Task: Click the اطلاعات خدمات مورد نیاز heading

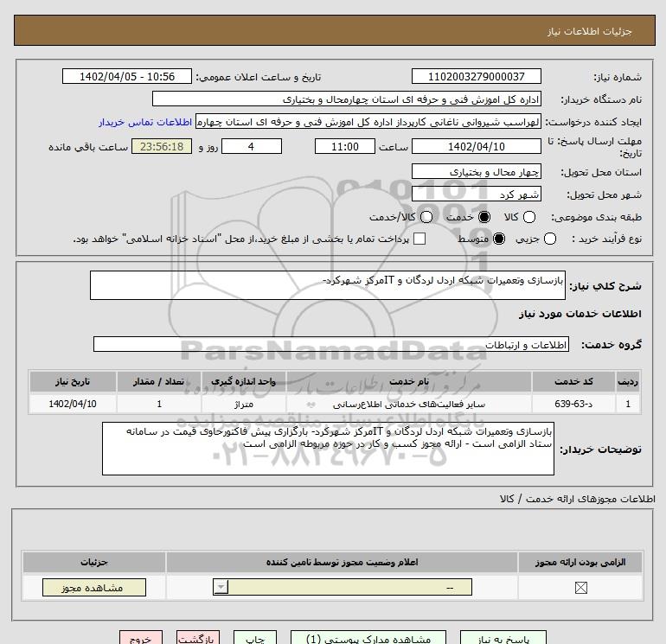Action: coord(580,314)
